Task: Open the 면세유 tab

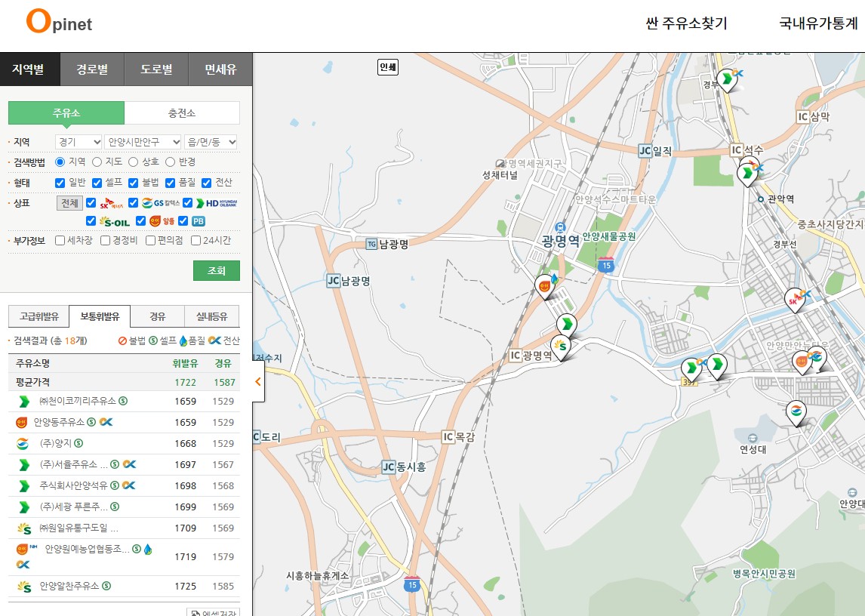Action: point(220,69)
